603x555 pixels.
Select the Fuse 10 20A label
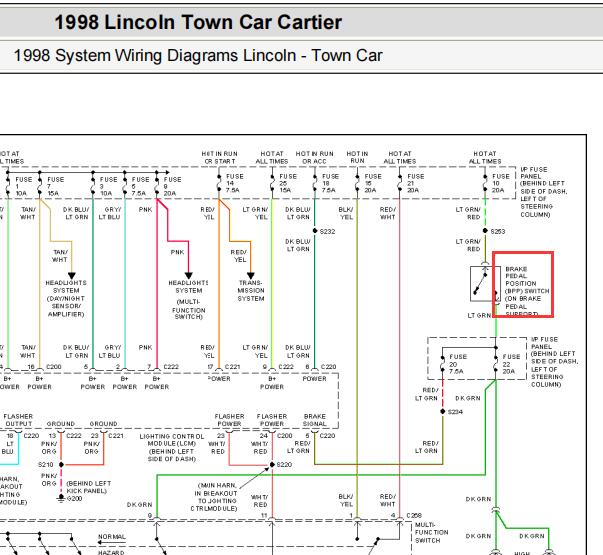501,183
